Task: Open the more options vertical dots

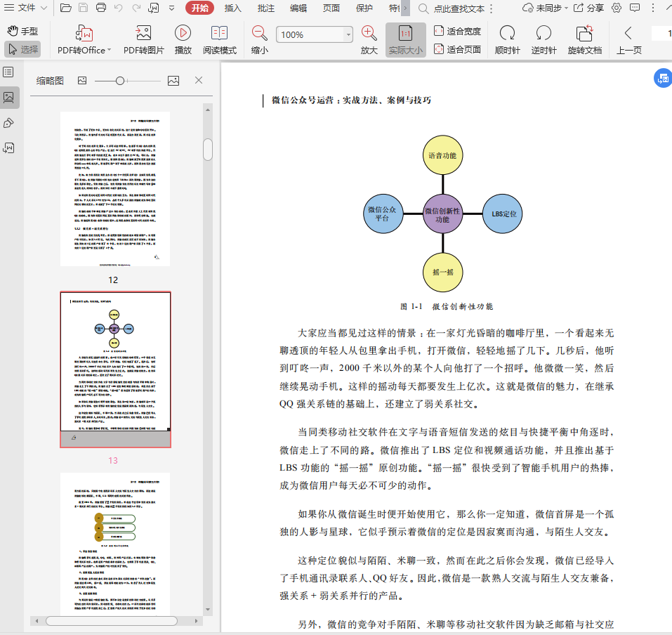Action: pyautogui.click(x=653, y=8)
